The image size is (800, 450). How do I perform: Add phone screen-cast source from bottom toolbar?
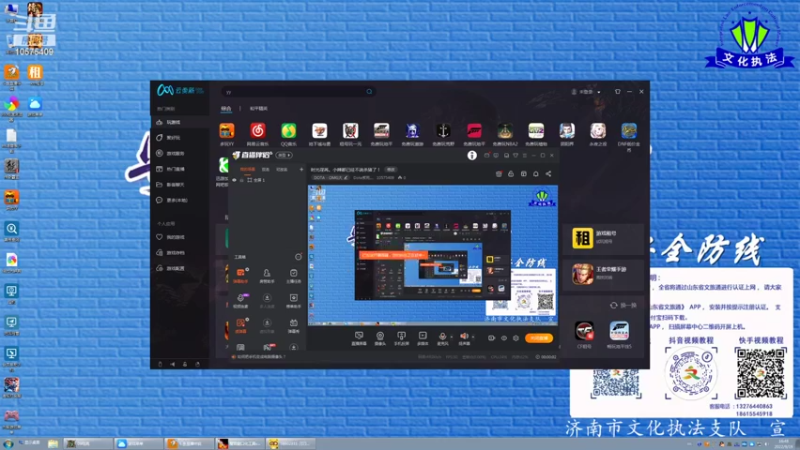point(402,338)
